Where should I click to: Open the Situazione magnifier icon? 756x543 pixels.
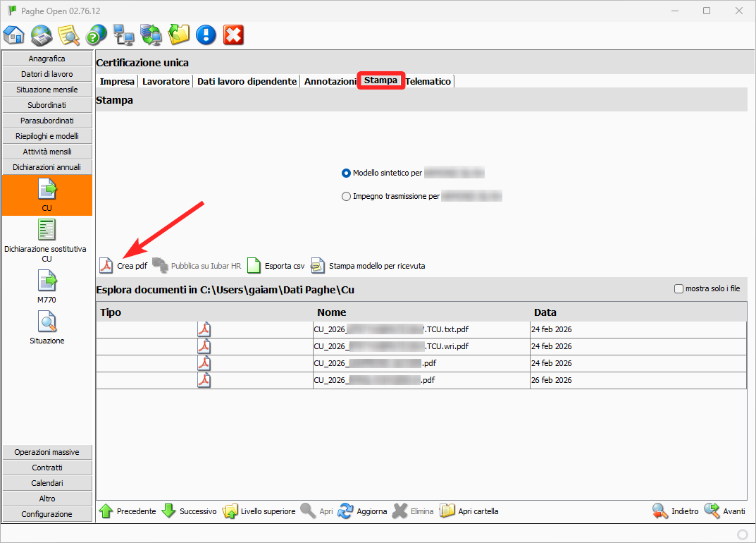click(x=47, y=323)
